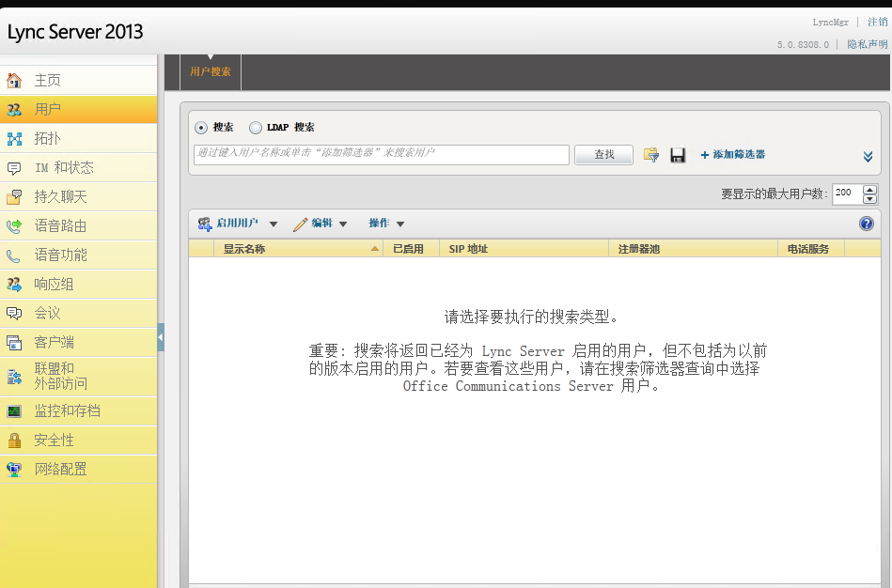Sort by the 显示名称 column header
This screenshot has height=588, width=892.
coord(298,249)
